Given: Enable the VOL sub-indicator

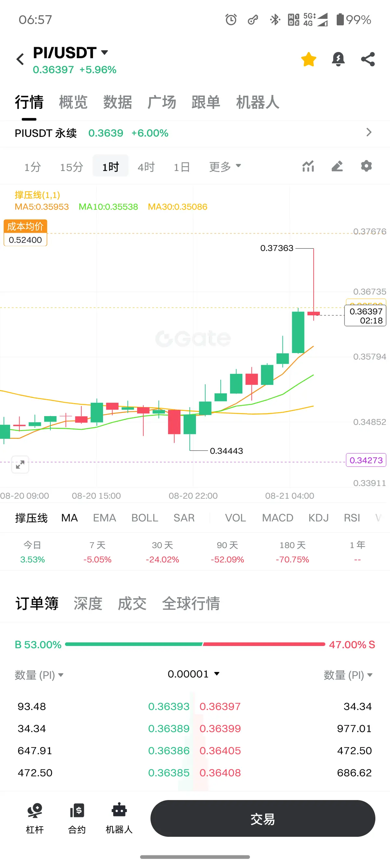Looking at the screenshot, I should tap(235, 518).
